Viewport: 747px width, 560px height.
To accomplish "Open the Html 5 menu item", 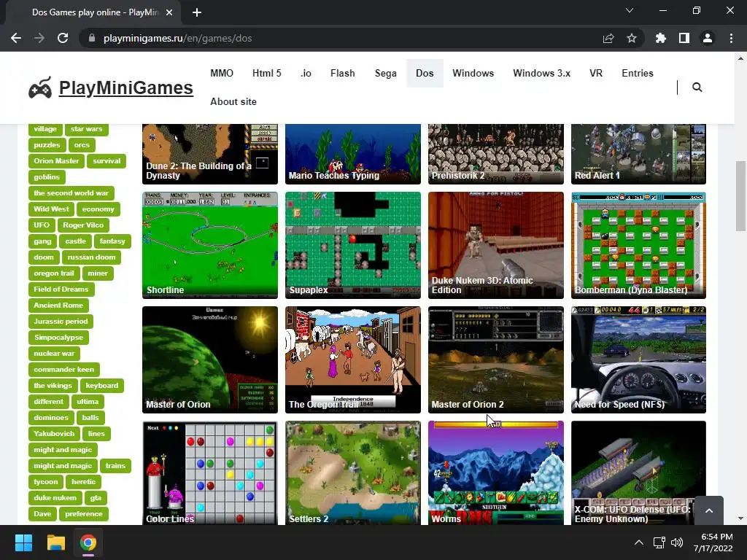I will tap(267, 74).
